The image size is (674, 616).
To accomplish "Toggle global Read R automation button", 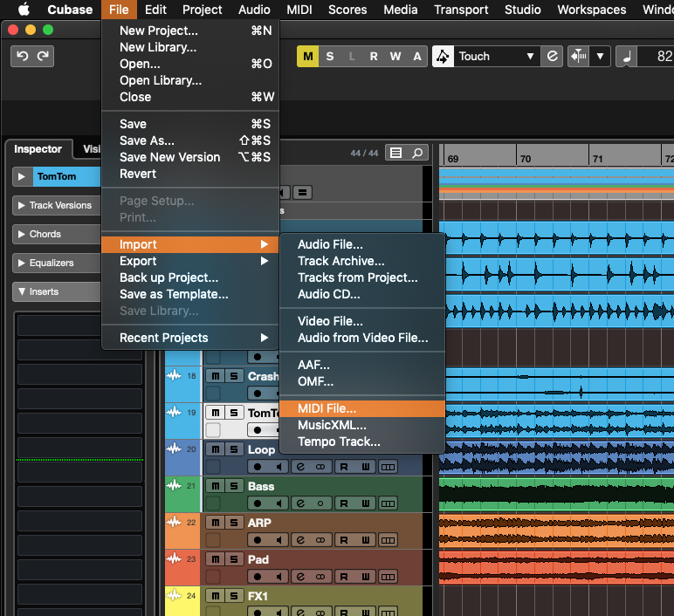I will [374, 56].
